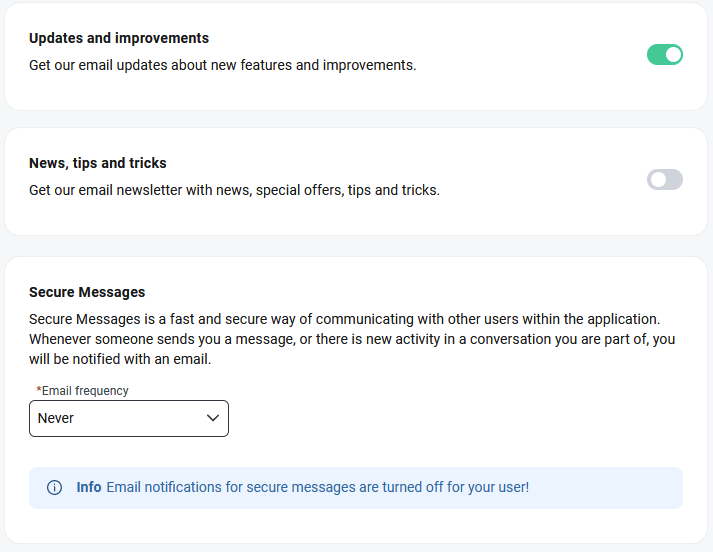Click the "Secure Messages" section heading

[87, 292]
